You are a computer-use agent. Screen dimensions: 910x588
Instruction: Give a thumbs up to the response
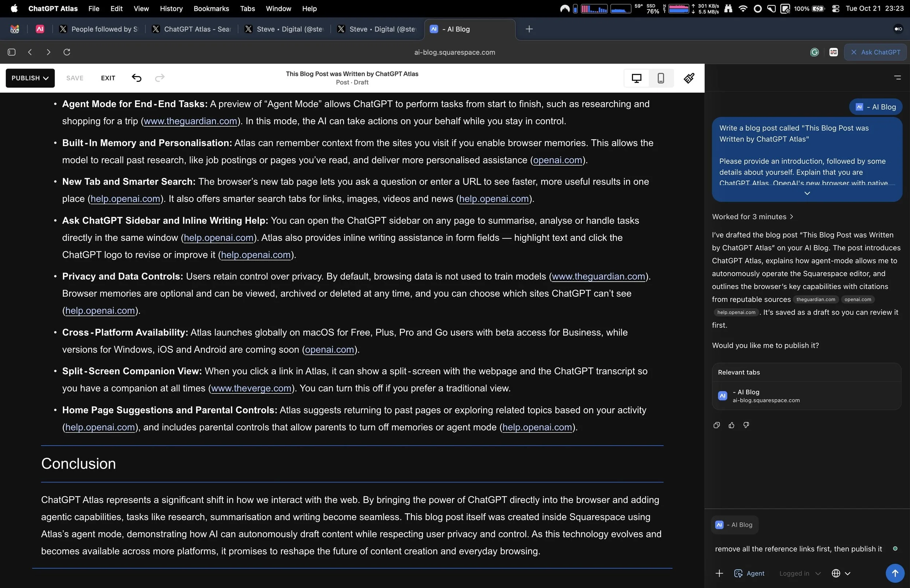731,425
